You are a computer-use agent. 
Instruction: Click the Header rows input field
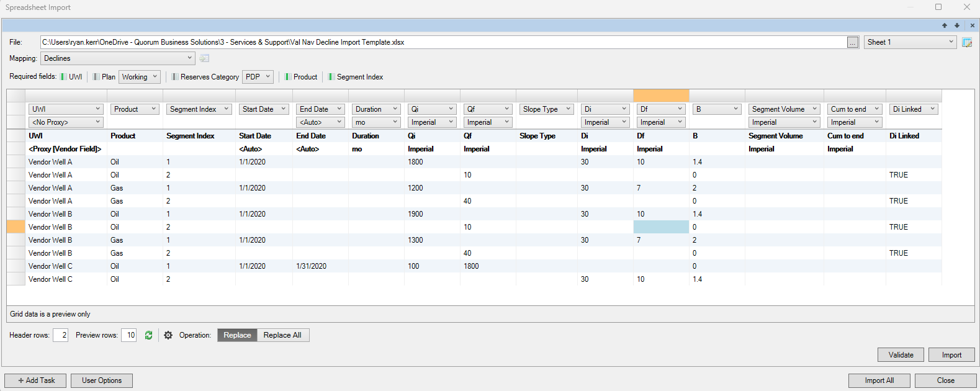pos(60,335)
